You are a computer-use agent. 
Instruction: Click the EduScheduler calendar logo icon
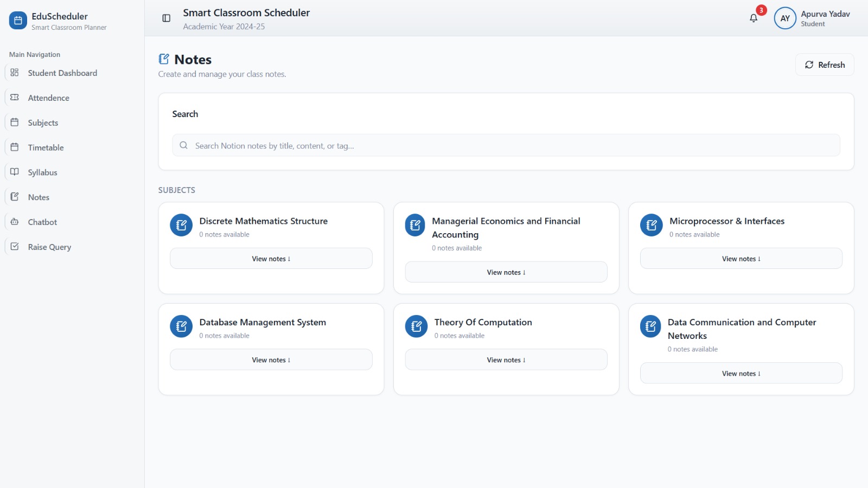(x=18, y=21)
